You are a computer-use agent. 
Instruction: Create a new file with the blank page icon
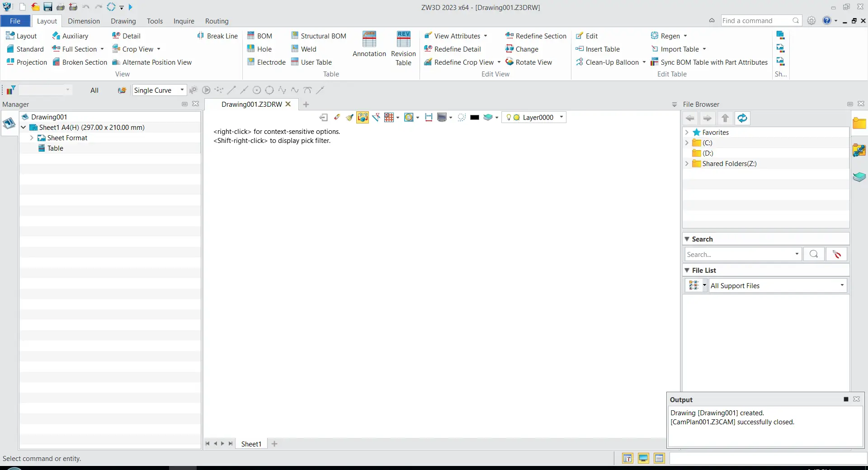click(22, 7)
